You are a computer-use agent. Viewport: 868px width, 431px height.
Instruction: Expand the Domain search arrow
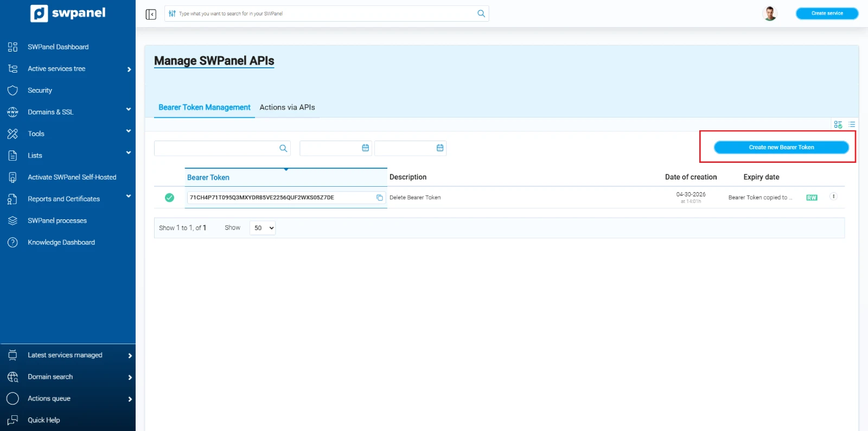130,377
